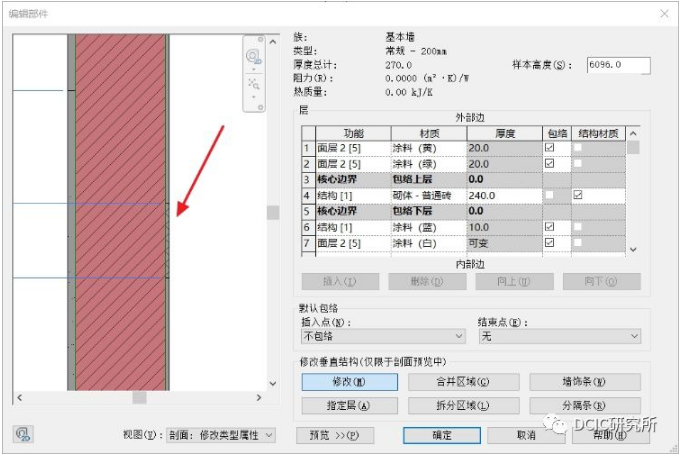Screen dimensions: 683x456
Task: Click the red brick core layer in preview
Action: click(x=120, y=212)
